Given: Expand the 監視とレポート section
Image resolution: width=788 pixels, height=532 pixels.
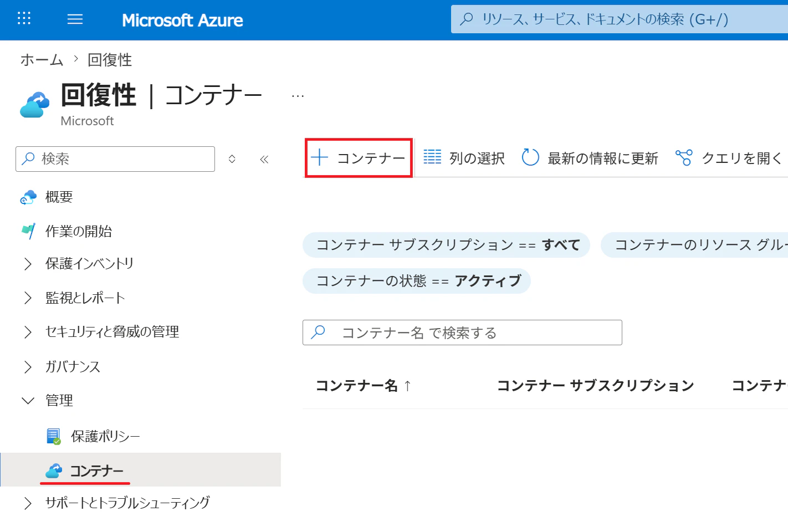Looking at the screenshot, I should tap(28, 298).
